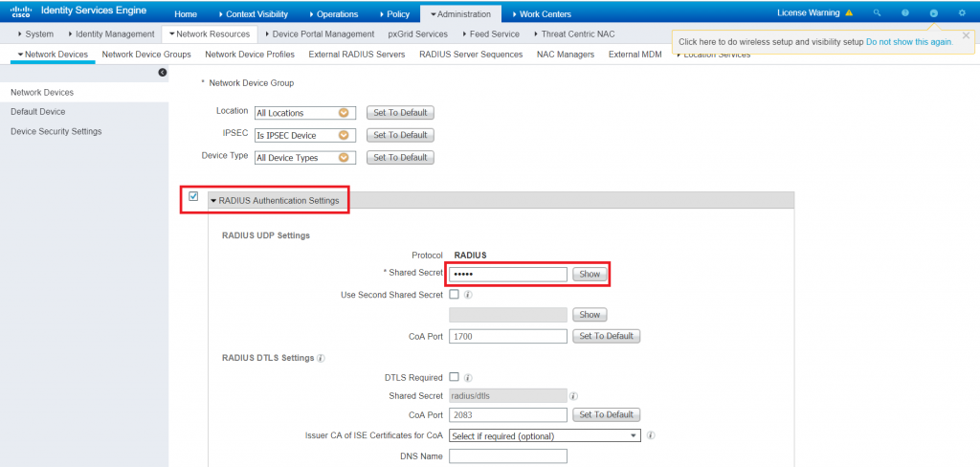Click 'Do not show this again' link
The image size is (980, 467).
[x=908, y=42]
